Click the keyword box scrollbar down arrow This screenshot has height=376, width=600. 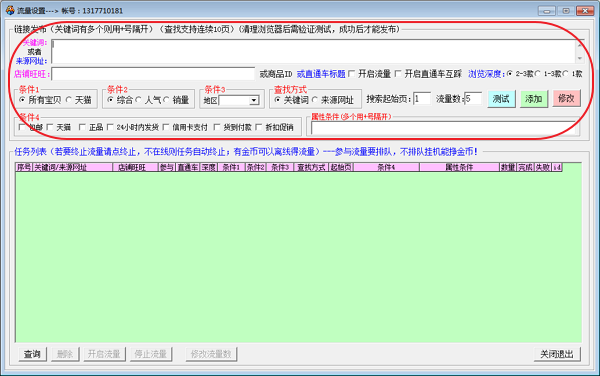click(580, 58)
